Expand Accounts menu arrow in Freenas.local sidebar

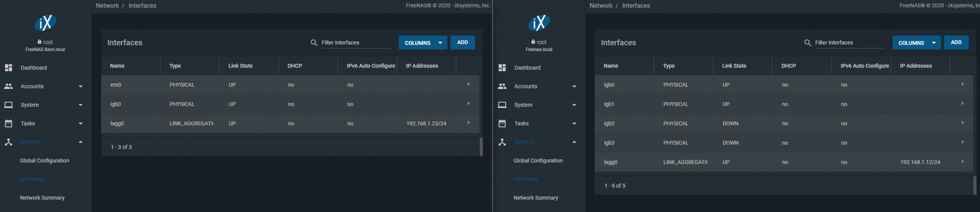pos(574,86)
